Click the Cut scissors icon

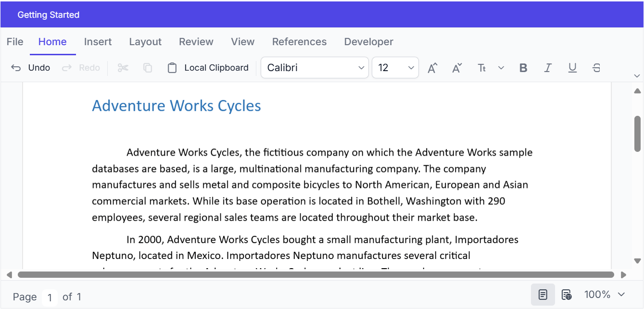pyautogui.click(x=123, y=68)
